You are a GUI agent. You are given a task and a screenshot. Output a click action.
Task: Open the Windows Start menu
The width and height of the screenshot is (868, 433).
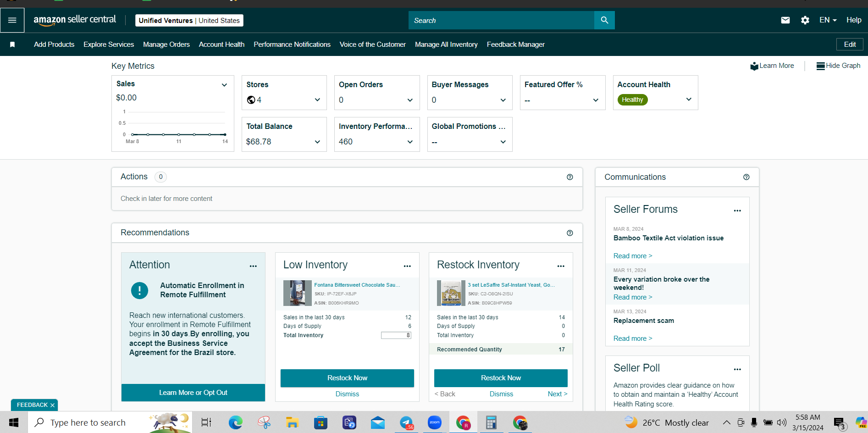(x=14, y=422)
